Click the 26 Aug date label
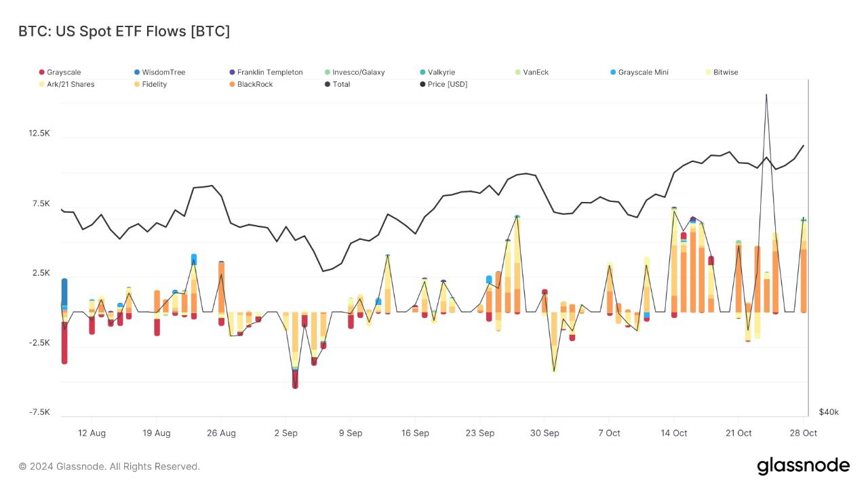 (221, 433)
